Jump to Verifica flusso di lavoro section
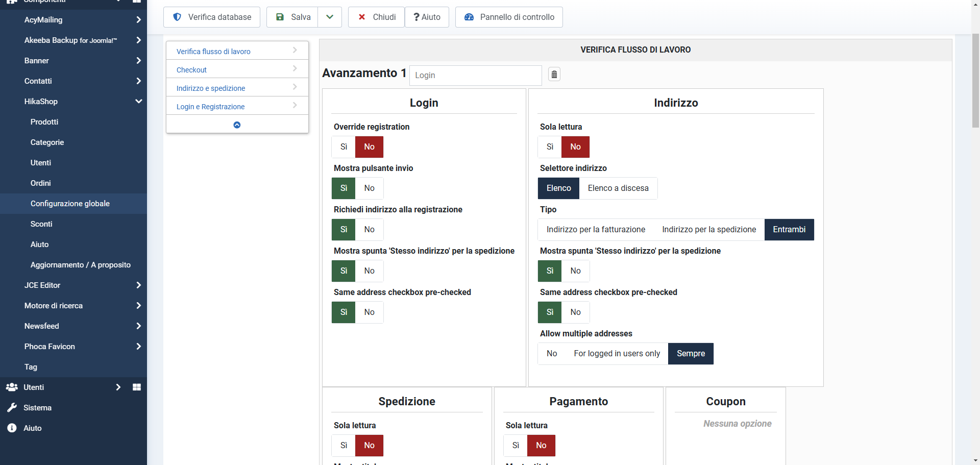Viewport: 980px width, 465px height. click(x=237, y=51)
